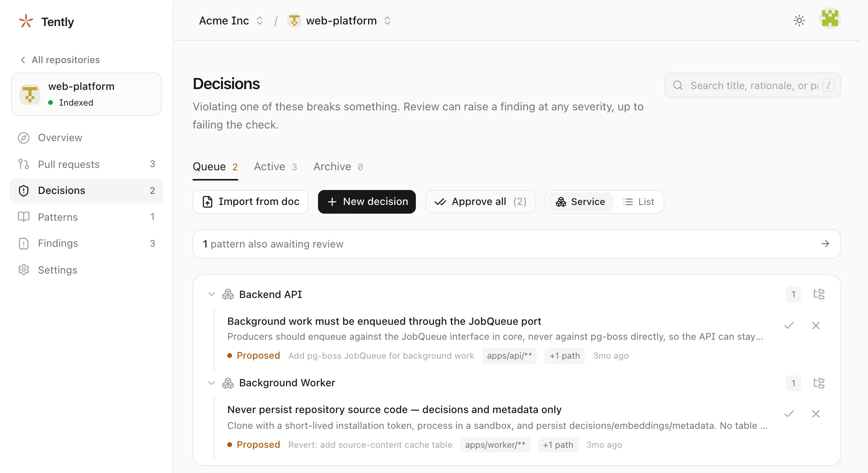Click the search magnifier icon
Viewport: 868px width, 473px height.
coord(678,85)
